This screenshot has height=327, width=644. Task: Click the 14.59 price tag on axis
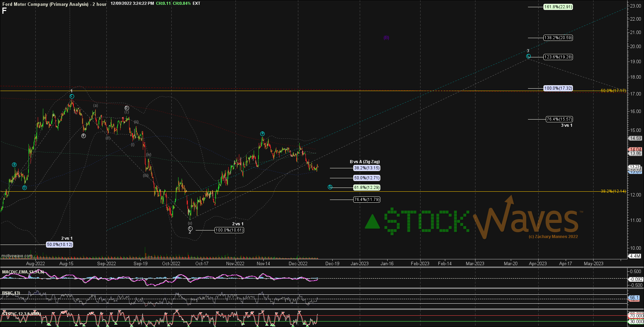(x=635, y=138)
